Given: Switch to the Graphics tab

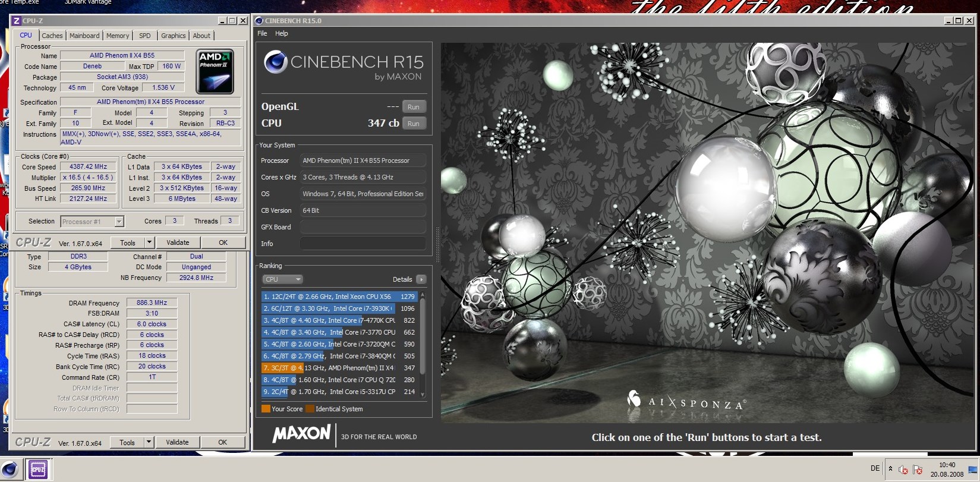Looking at the screenshot, I should [174, 36].
